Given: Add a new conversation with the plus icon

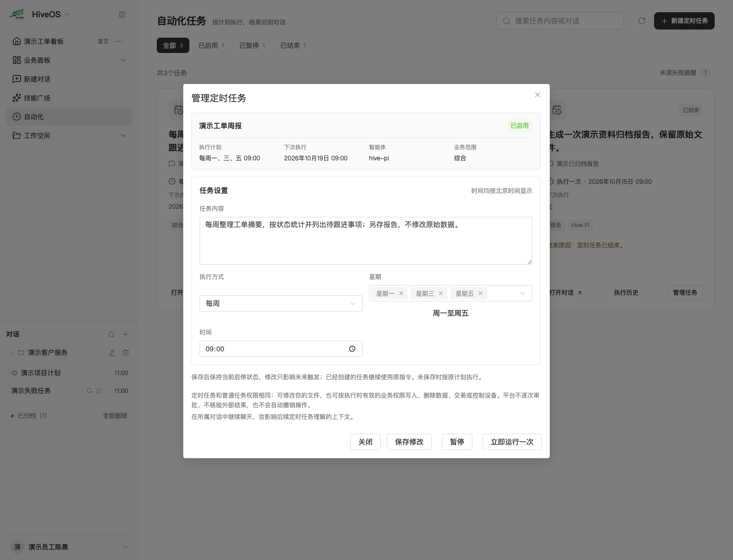Looking at the screenshot, I should (126, 334).
